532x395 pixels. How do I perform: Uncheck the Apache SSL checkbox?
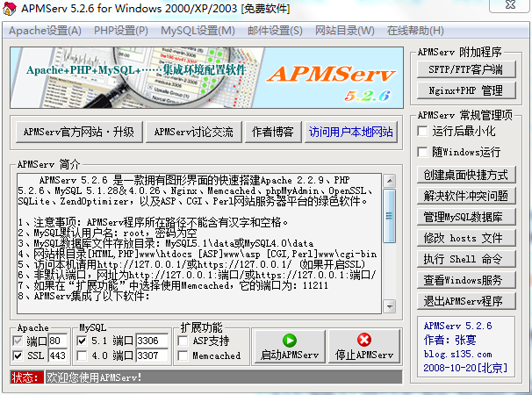18,355
